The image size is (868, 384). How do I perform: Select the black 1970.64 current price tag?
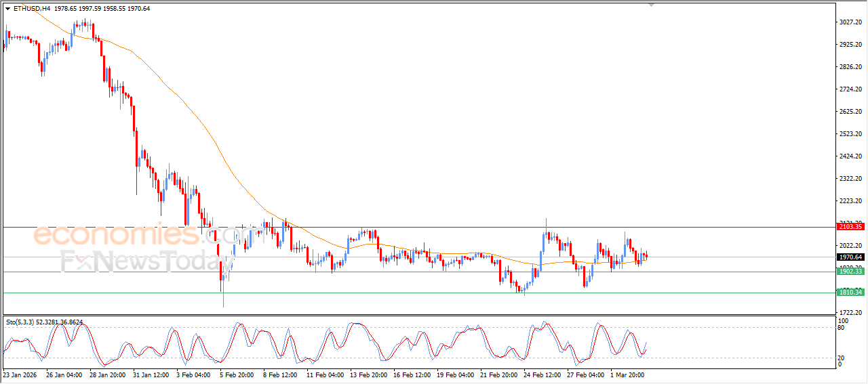[x=850, y=257]
